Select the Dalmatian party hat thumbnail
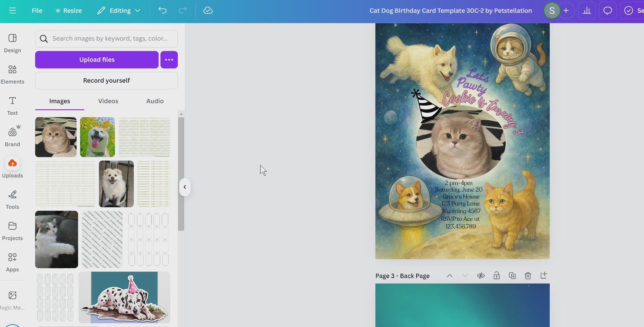The image size is (644, 327). [124, 297]
